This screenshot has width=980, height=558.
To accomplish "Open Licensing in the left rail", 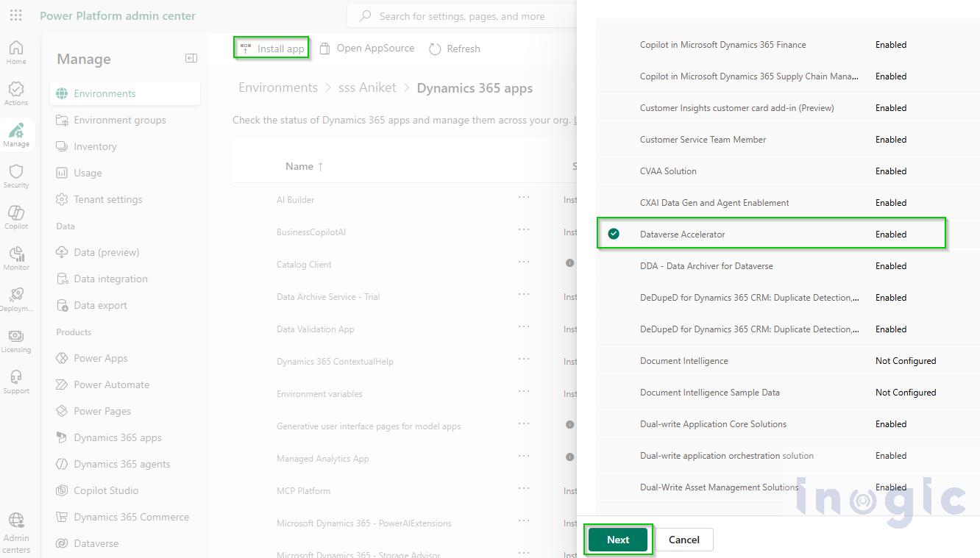I will point(16,340).
